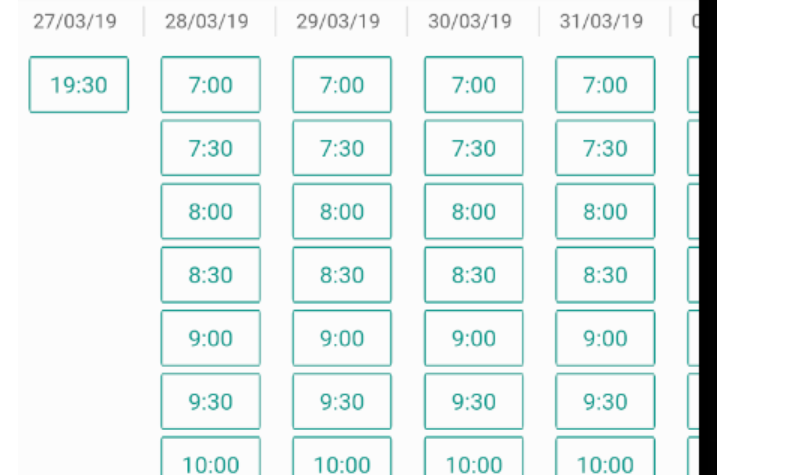Tap 10:00 under 29/03/19
This screenshot has width=804, height=475.
click(x=342, y=461)
